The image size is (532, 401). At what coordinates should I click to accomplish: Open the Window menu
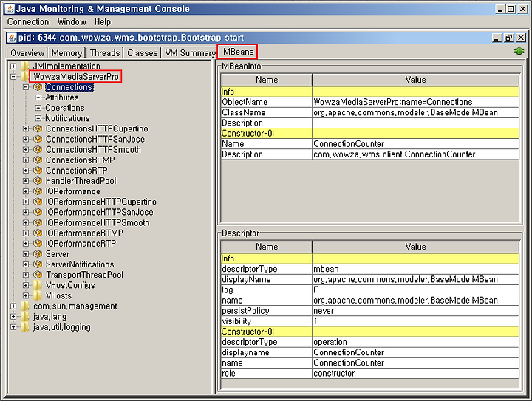click(x=72, y=22)
